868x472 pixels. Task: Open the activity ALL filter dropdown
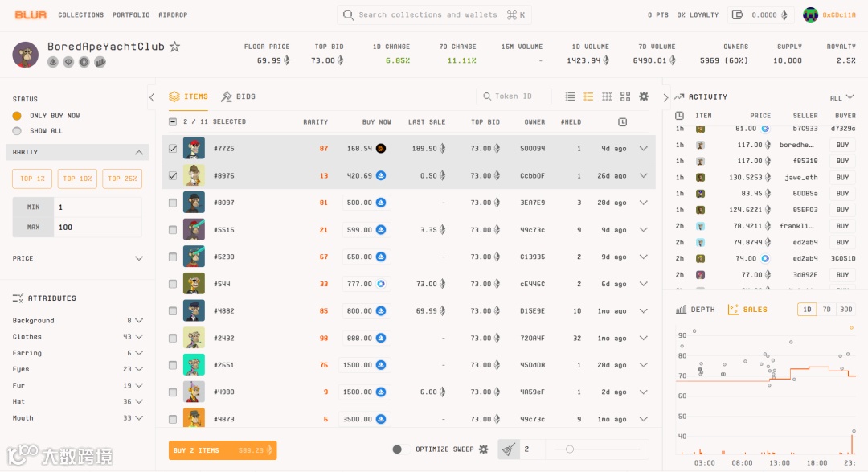pos(842,97)
